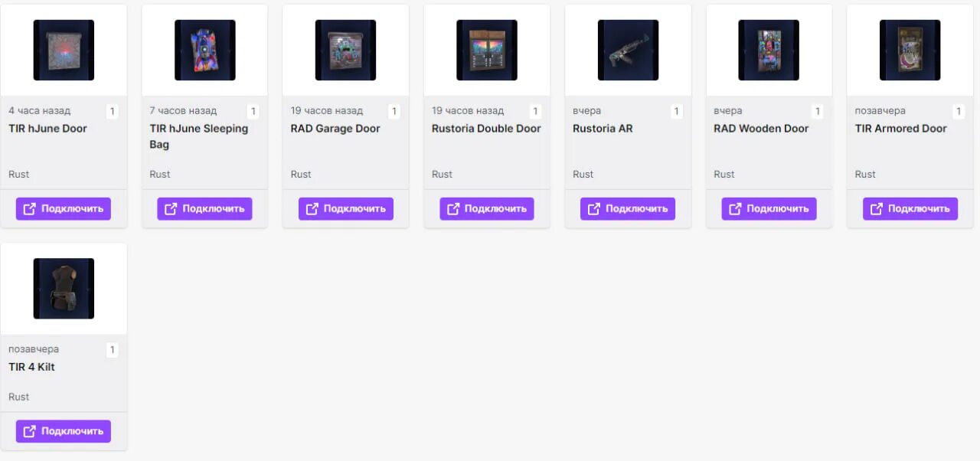Select the RAD Garage Door skin image
The image size is (980, 461).
pyautogui.click(x=345, y=50)
